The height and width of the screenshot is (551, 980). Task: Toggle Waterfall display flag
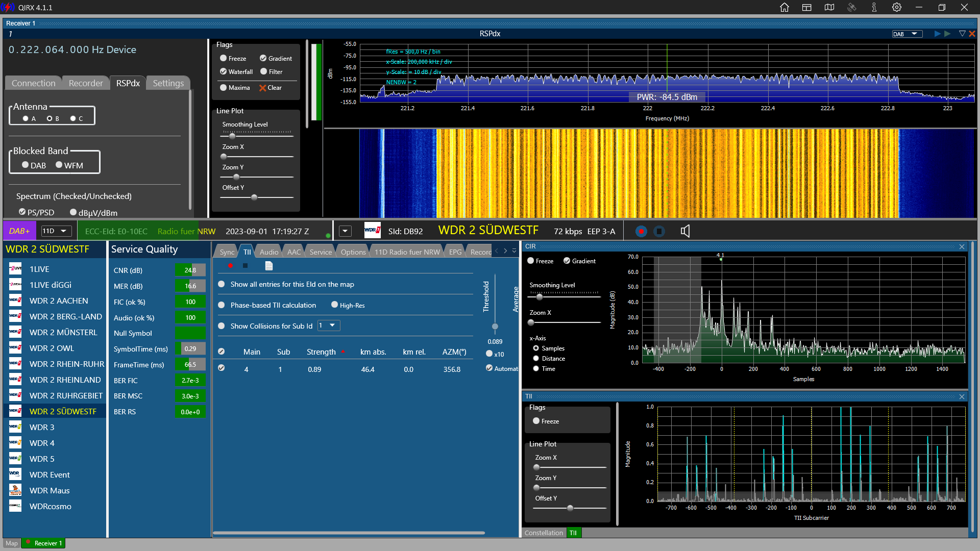point(224,72)
